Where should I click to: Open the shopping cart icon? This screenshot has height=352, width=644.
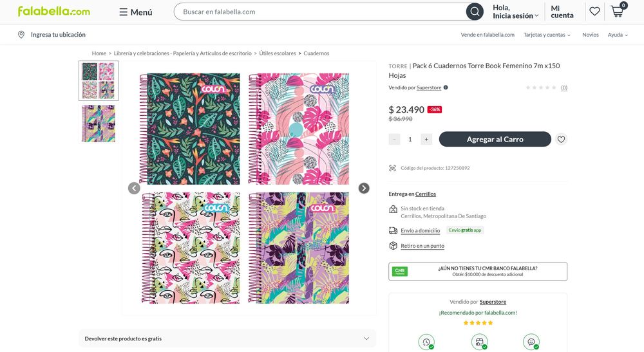coord(618,11)
